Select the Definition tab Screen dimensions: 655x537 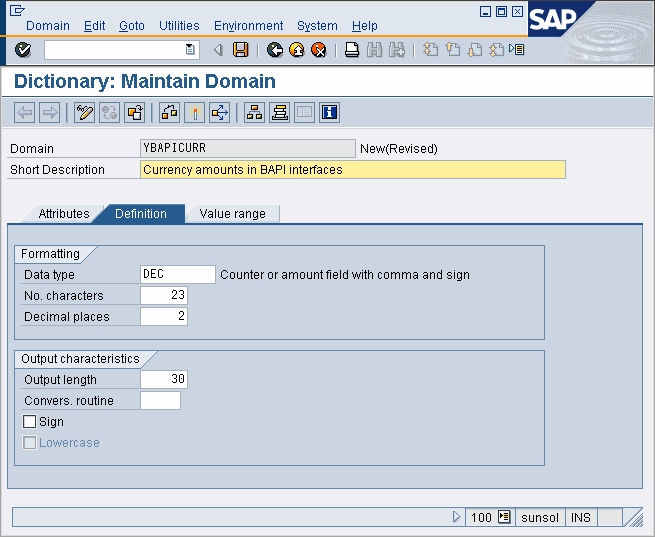141,214
